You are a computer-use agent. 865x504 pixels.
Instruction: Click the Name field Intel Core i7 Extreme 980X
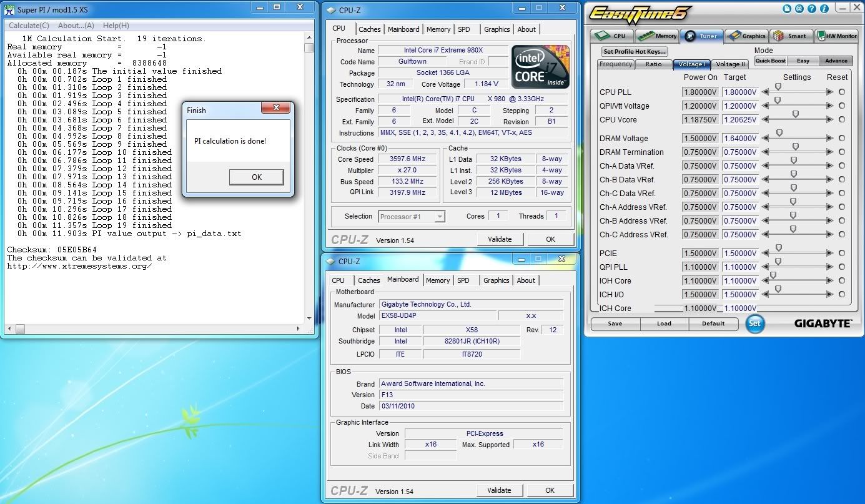pos(443,51)
